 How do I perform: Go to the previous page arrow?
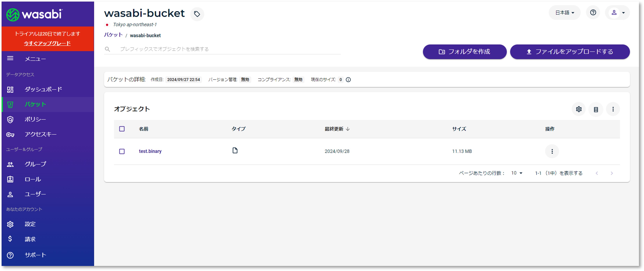[597, 173]
